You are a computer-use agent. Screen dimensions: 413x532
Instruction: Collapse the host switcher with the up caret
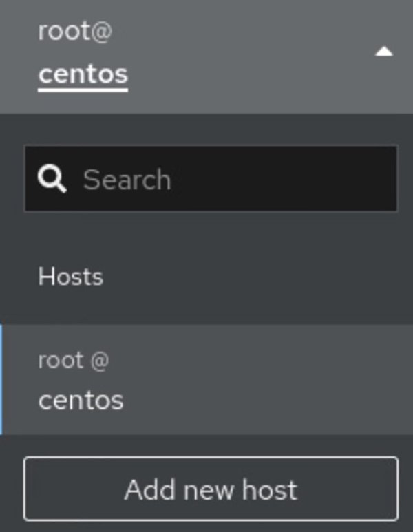[384, 52]
